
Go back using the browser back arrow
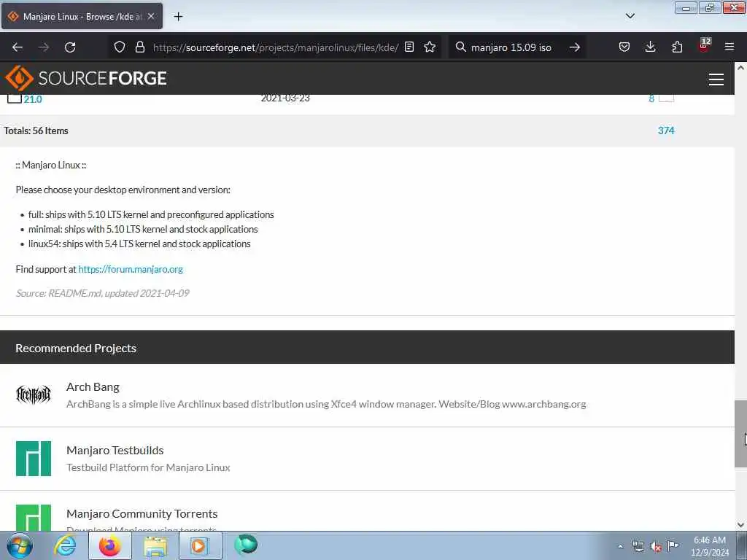click(x=18, y=47)
